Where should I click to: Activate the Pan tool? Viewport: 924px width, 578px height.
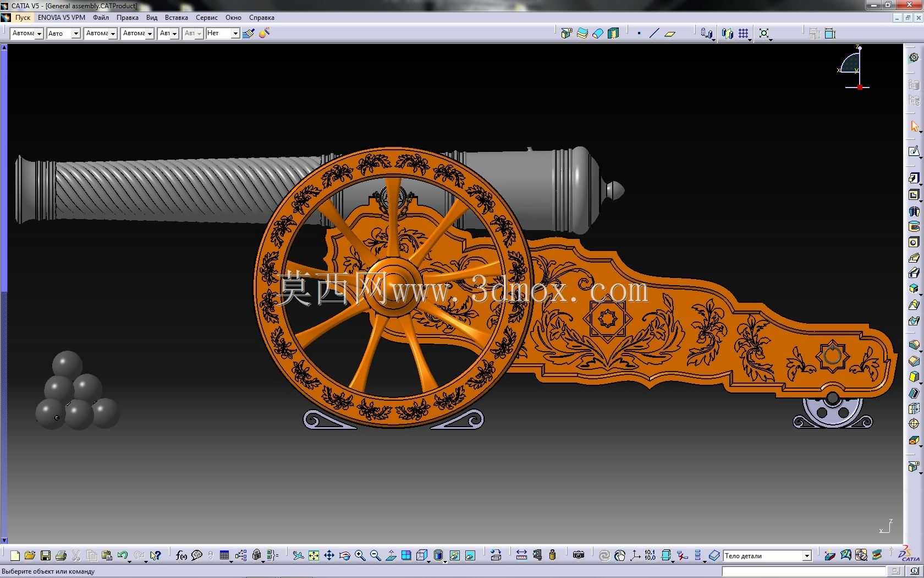click(x=329, y=555)
